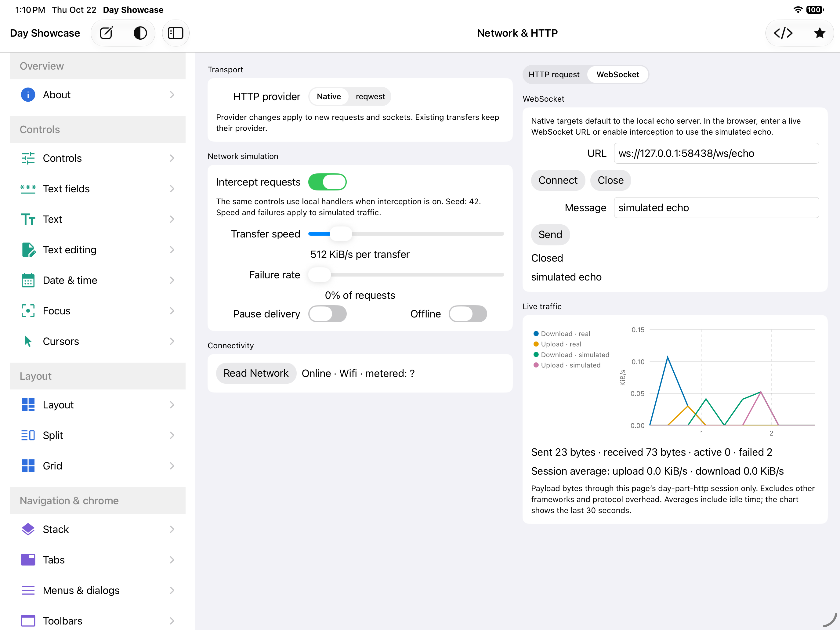This screenshot has height=630, width=840.
Task: Click the Text typography icon
Action: pyautogui.click(x=28, y=219)
